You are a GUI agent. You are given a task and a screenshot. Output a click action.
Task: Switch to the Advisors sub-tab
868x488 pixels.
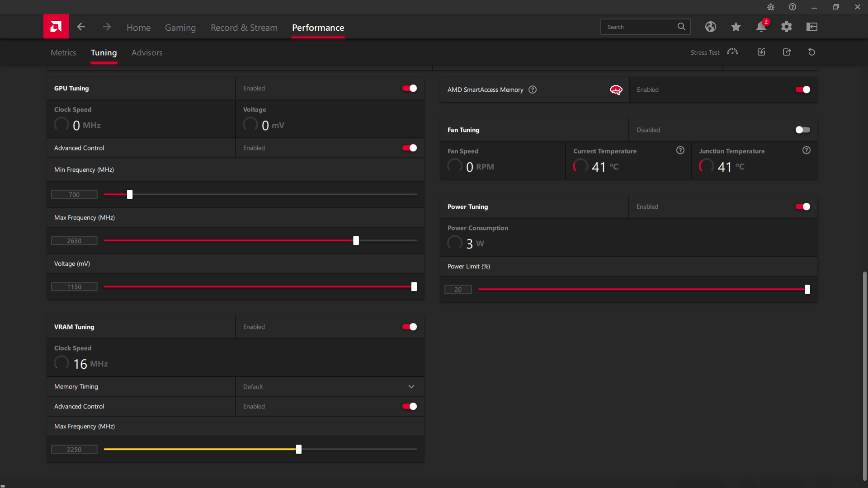(147, 52)
